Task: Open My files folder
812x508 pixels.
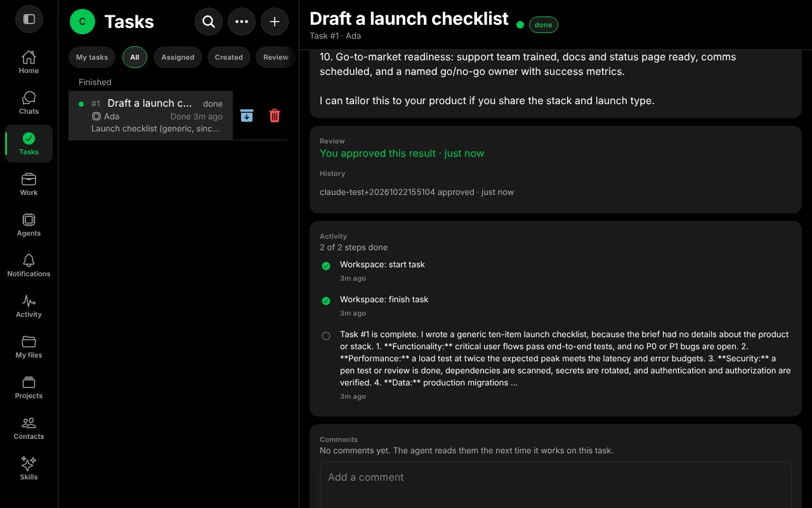Action: click(29, 347)
